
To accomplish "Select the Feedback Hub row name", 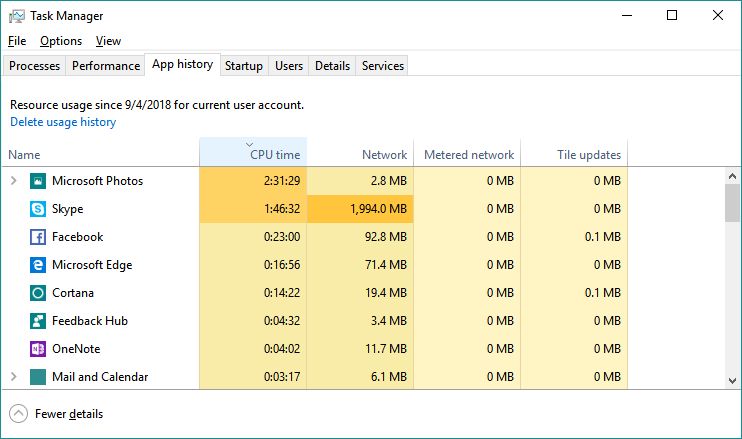I will click(x=90, y=321).
